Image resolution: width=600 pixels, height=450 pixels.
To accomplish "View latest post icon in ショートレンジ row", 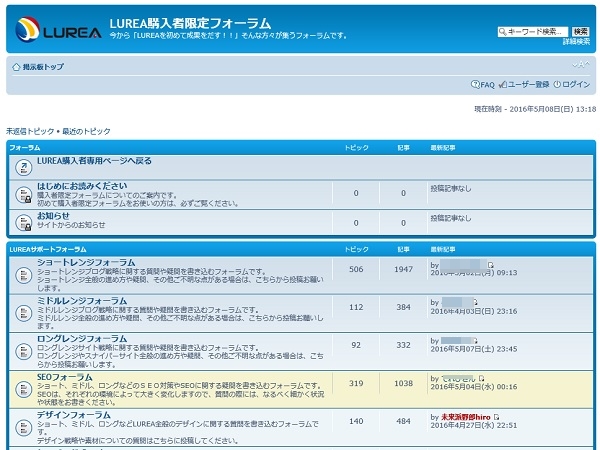I will pos(491,265).
